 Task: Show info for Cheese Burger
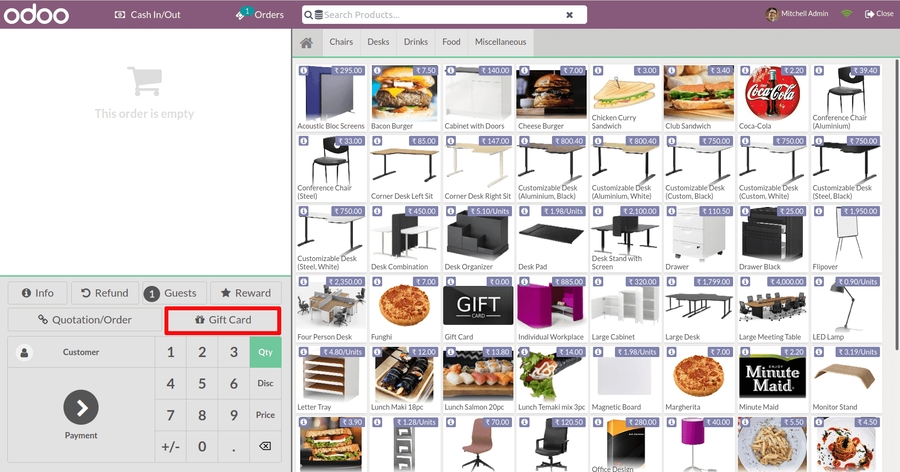pyautogui.click(x=524, y=71)
